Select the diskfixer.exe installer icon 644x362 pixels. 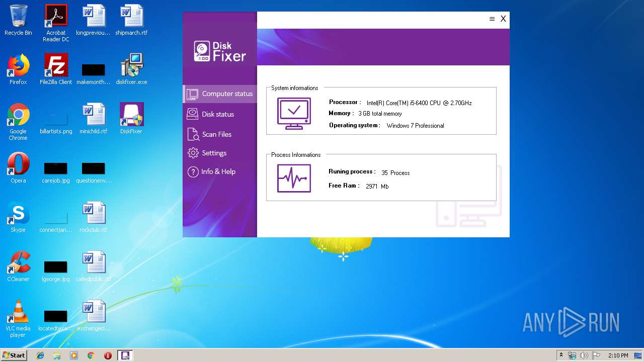point(131,69)
